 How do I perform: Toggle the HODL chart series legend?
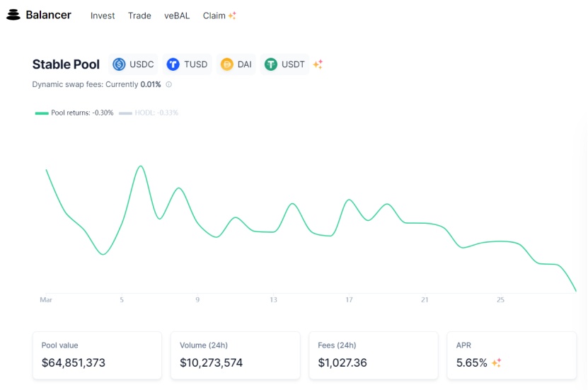coord(149,113)
